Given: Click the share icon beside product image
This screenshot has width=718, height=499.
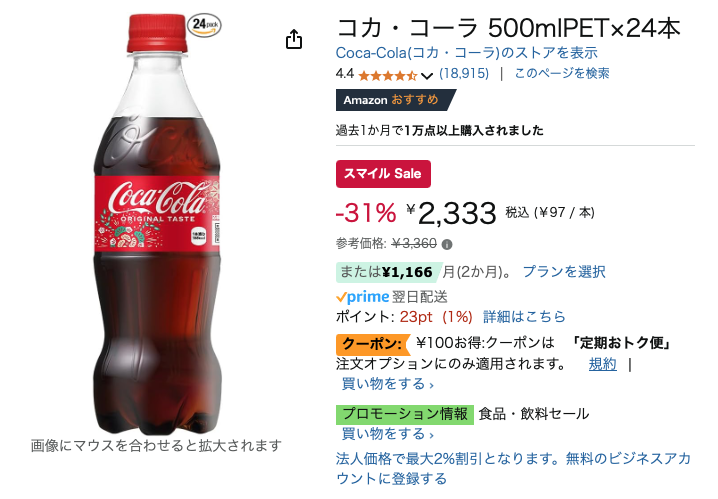Looking at the screenshot, I should tap(294, 39).
